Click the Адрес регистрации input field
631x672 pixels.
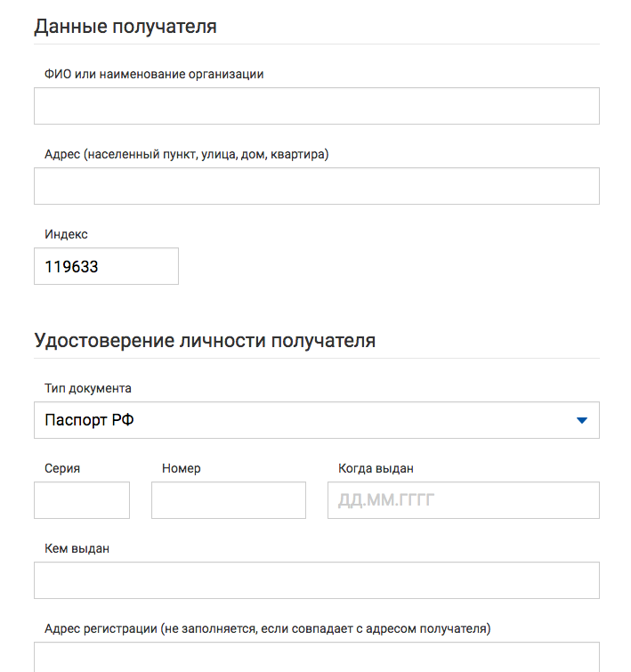(x=317, y=657)
